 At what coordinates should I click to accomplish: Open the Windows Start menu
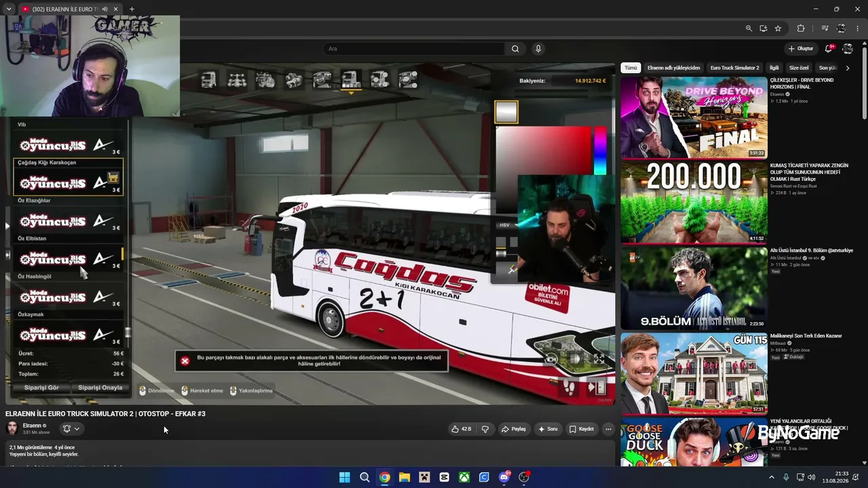point(344,477)
